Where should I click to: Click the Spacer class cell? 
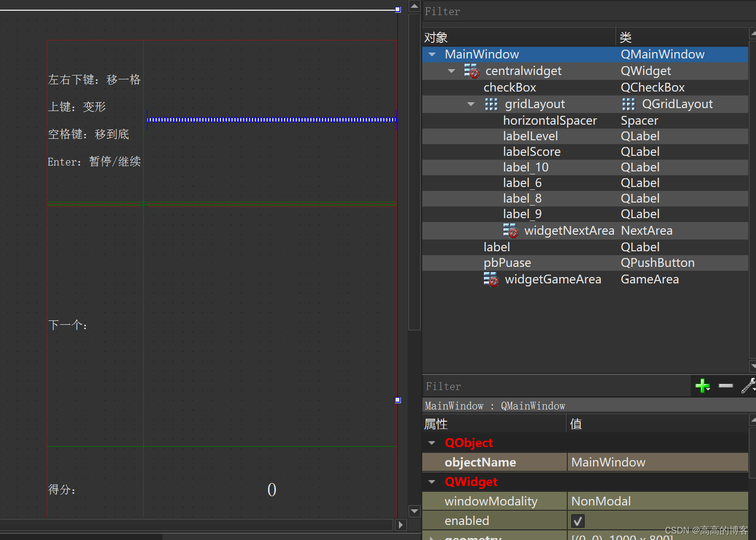[639, 121]
